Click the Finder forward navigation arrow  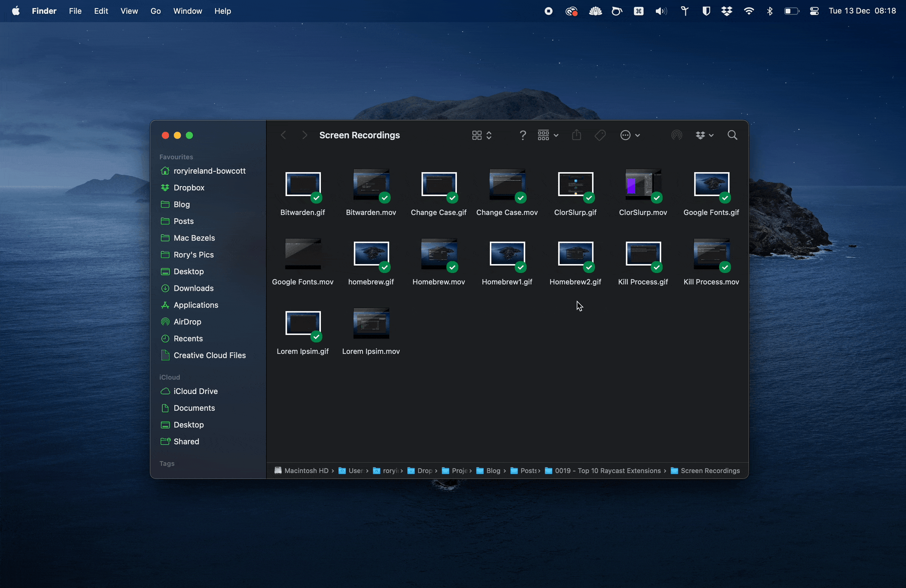pyautogui.click(x=304, y=135)
